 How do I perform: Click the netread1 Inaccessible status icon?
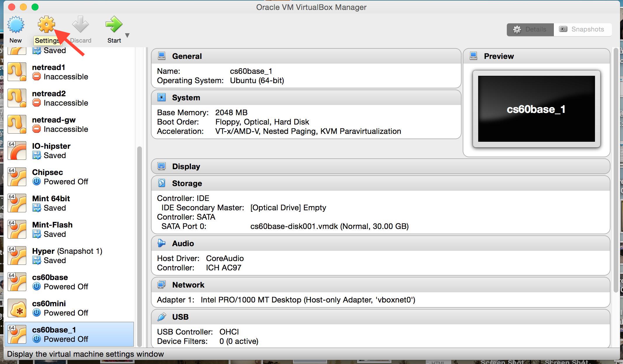click(36, 76)
